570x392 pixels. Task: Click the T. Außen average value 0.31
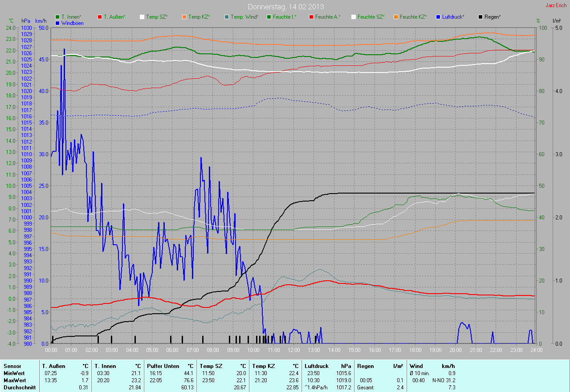[x=83, y=388]
